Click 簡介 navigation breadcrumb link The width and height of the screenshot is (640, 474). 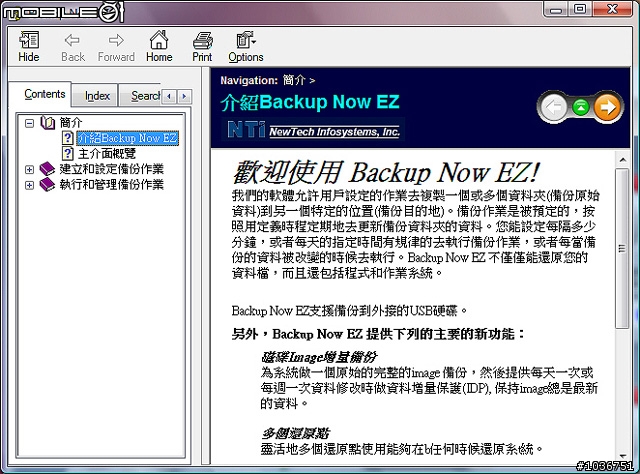[294, 80]
